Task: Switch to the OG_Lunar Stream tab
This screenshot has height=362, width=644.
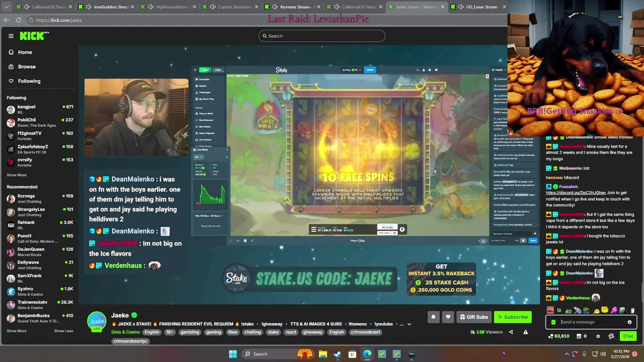Action: coord(478,7)
